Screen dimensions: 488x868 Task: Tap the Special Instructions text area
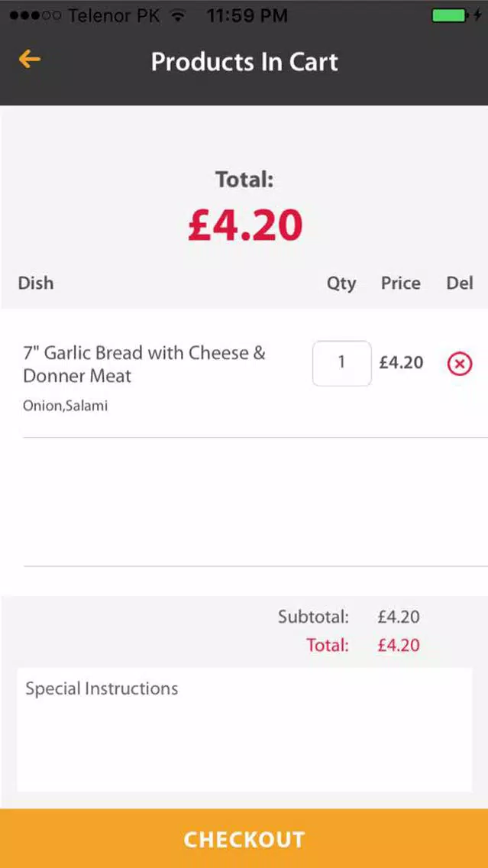(244, 730)
